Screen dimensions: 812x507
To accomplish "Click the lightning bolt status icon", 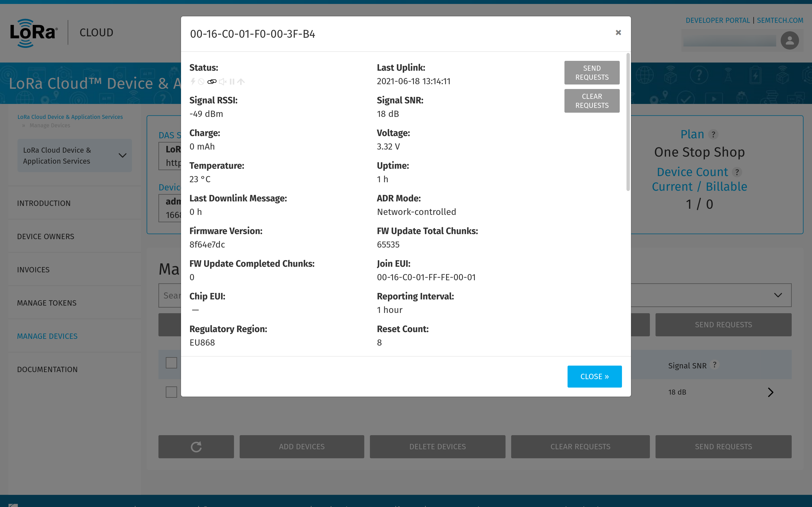I will pos(193,81).
